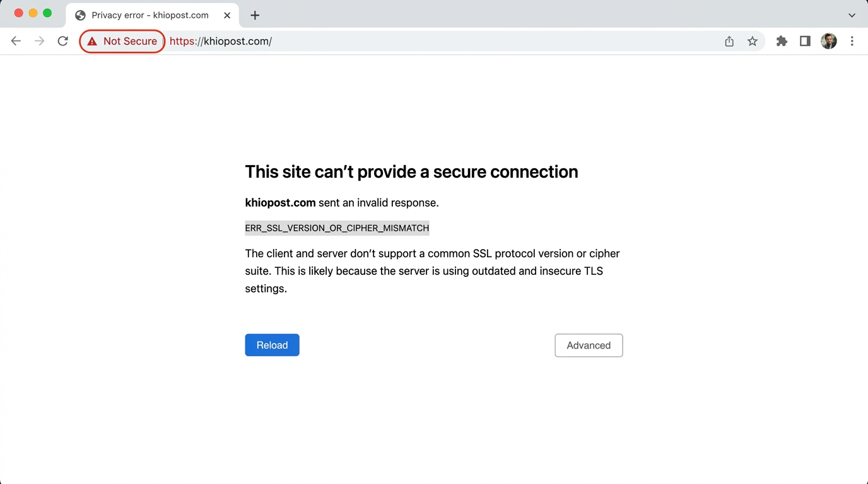Open a new tab with the plus button

click(255, 15)
